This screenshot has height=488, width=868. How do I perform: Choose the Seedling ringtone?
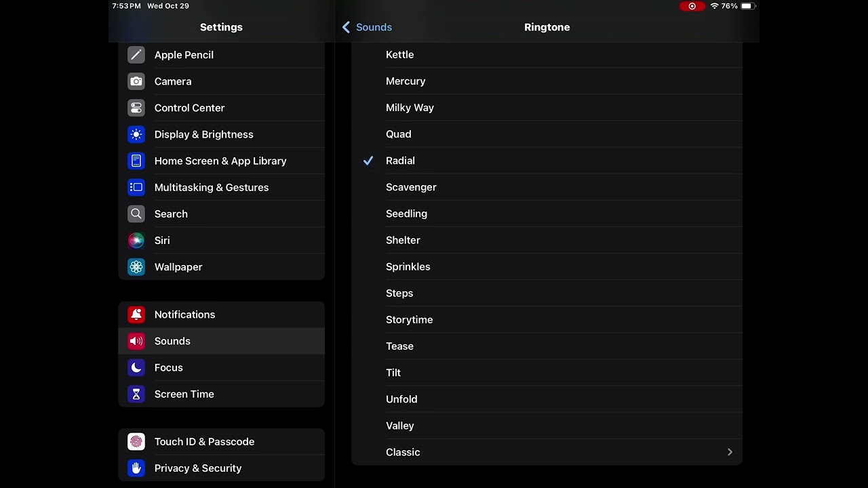coord(547,213)
